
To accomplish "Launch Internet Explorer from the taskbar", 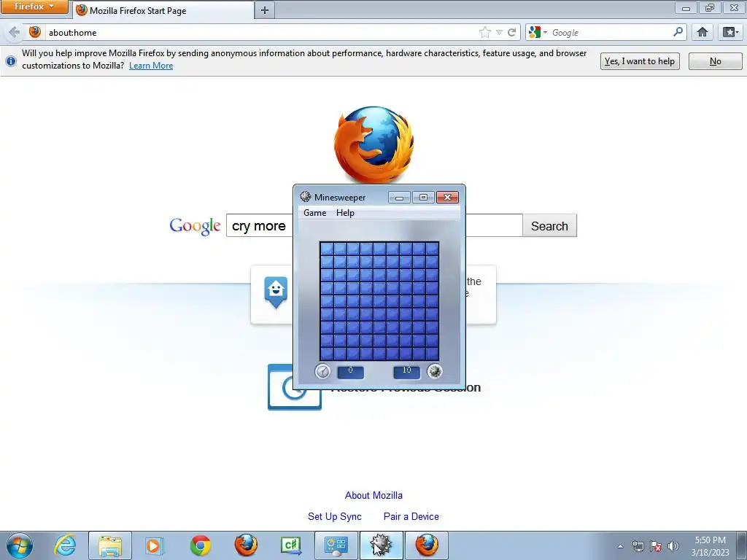I will (x=65, y=545).
